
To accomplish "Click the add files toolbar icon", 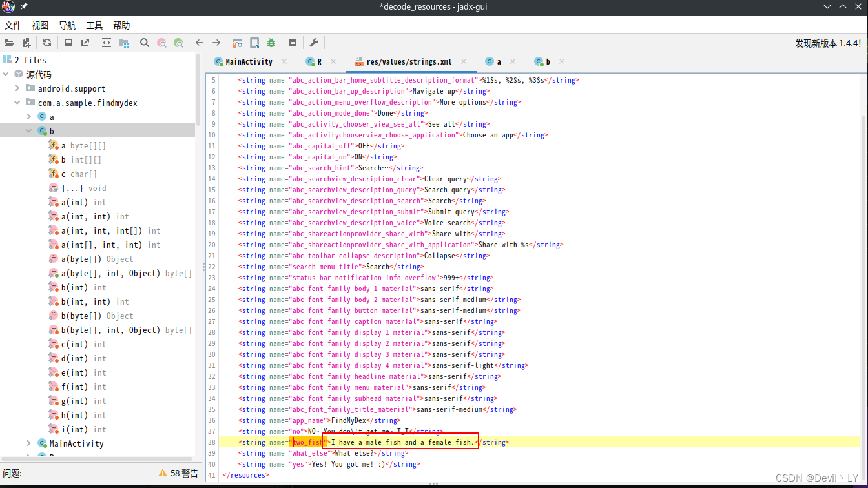I will (26, 43).
